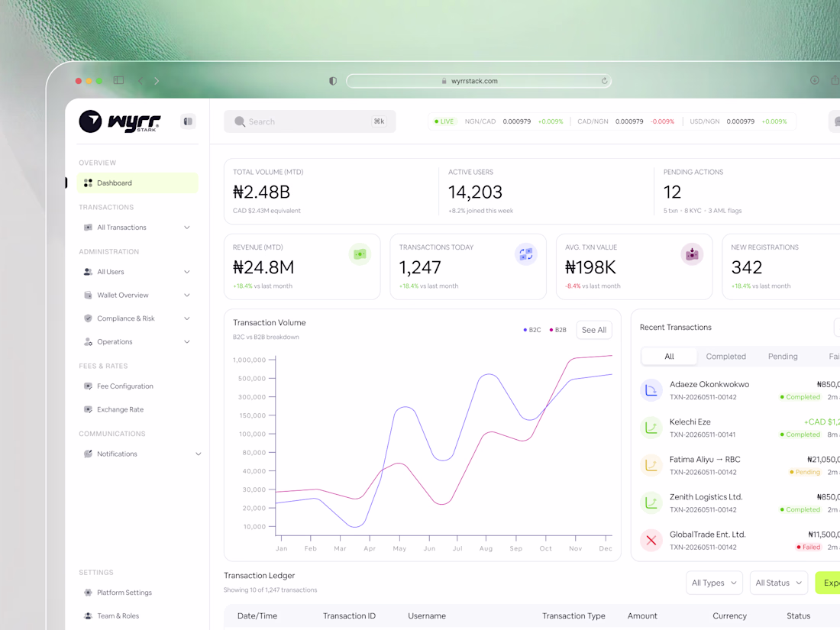This screenshot has width=840, height=630.
Task: Click the browser downloads icon
Action: (x=814, y=80)
